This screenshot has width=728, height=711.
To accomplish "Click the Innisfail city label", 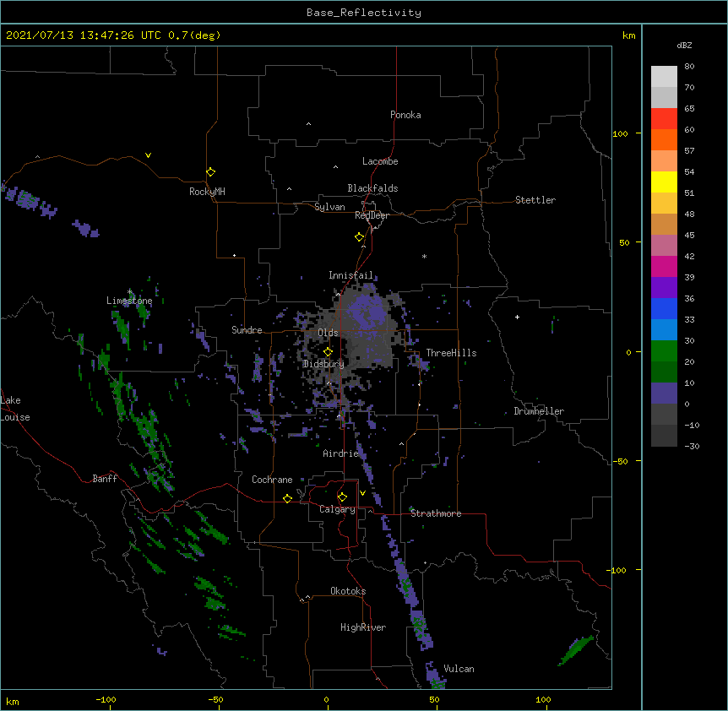I will click(350, 275).
